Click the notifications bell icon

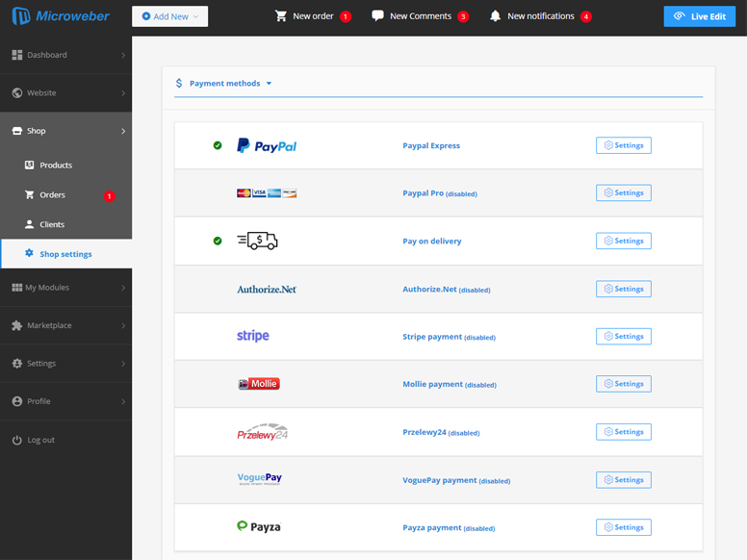[x=496, y=16]
